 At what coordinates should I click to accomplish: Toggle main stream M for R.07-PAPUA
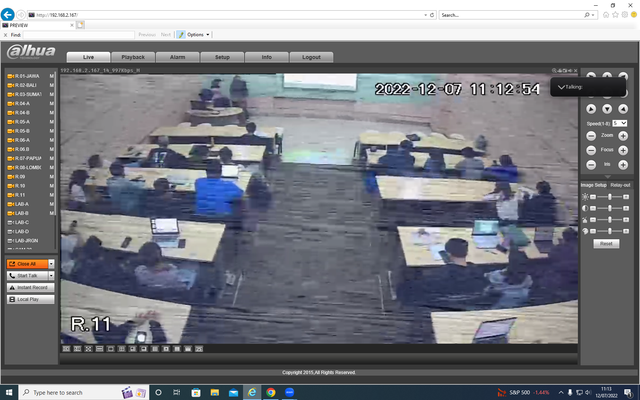(51, 158)
